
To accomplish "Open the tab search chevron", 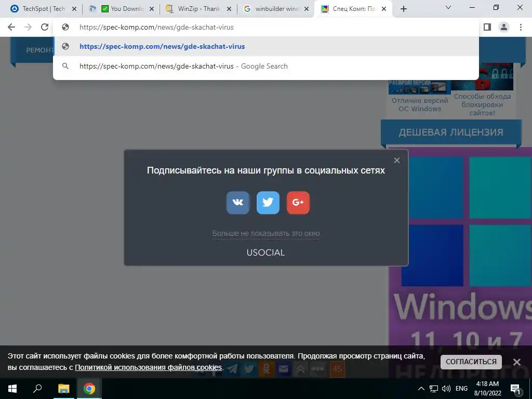I will [448, 7].
